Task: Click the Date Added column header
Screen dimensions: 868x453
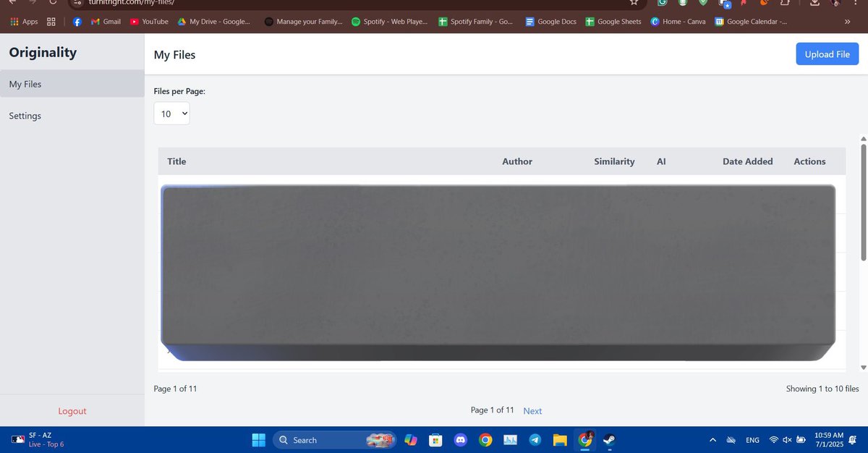Action: click(x=748, y=161)
